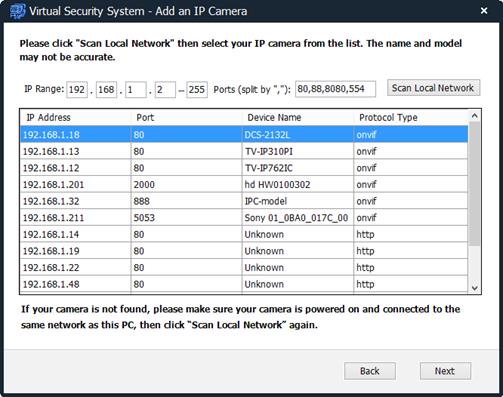
Task: Focus the IP range field 168
Action: pyautogui.click(x=106, y=90)
